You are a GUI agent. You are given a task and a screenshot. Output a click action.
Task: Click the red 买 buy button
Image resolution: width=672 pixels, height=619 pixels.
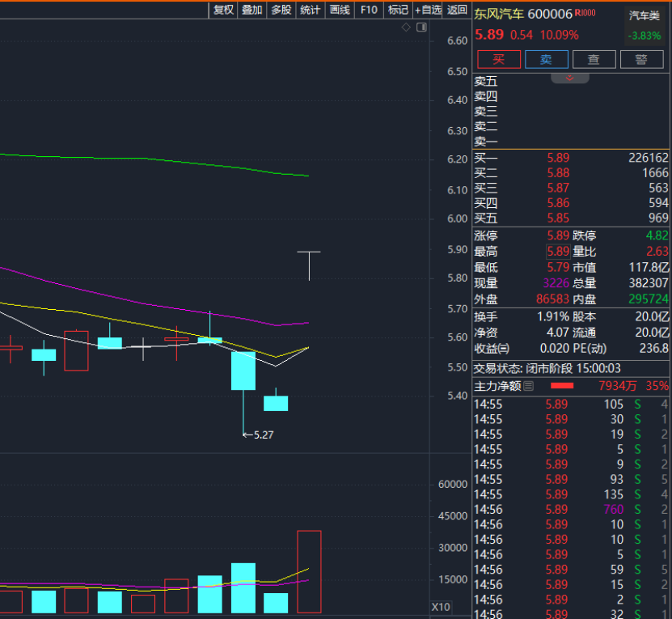pos(499,59)
